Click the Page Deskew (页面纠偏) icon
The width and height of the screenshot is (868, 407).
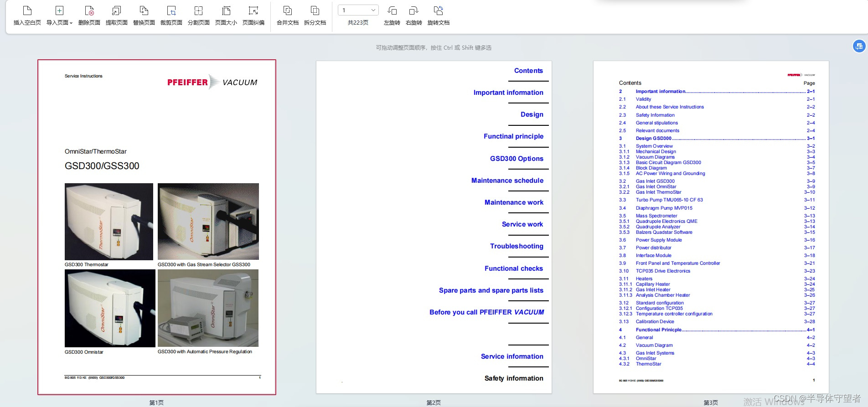253,10
